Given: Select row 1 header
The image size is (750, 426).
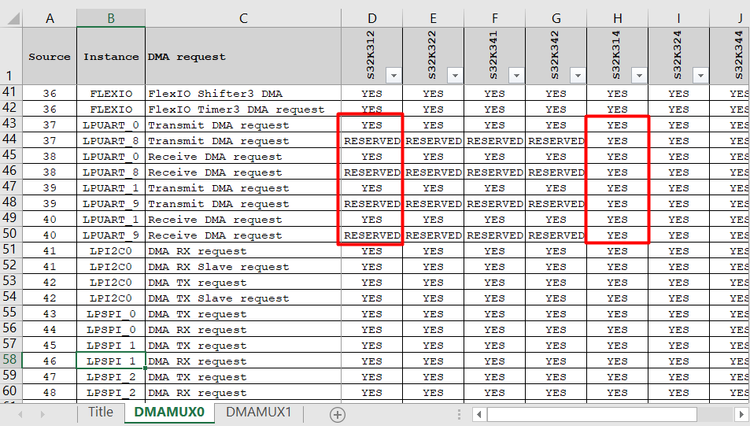Looking at the screenshot, I should pos(11,56).
